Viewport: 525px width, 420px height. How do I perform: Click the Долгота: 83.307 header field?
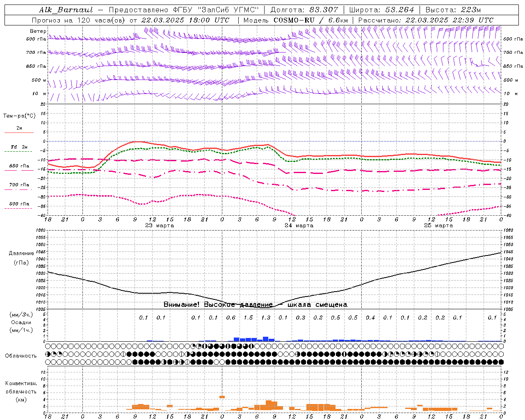(304, 10)
